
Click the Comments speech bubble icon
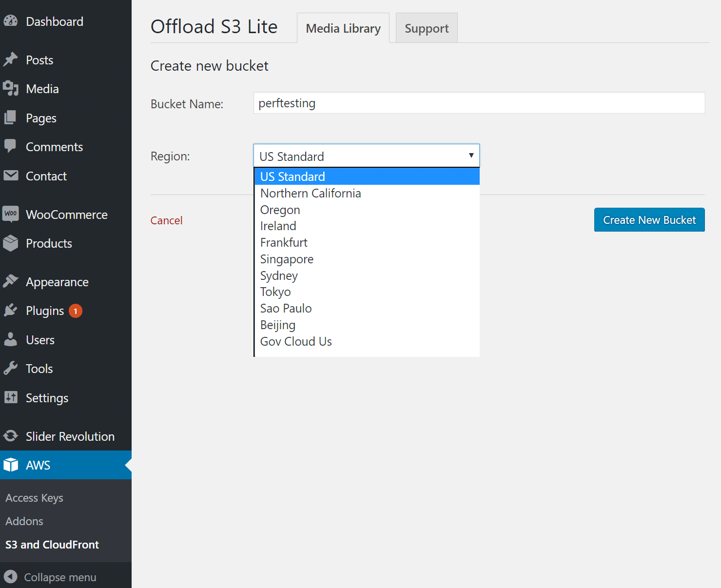point(11,146)
